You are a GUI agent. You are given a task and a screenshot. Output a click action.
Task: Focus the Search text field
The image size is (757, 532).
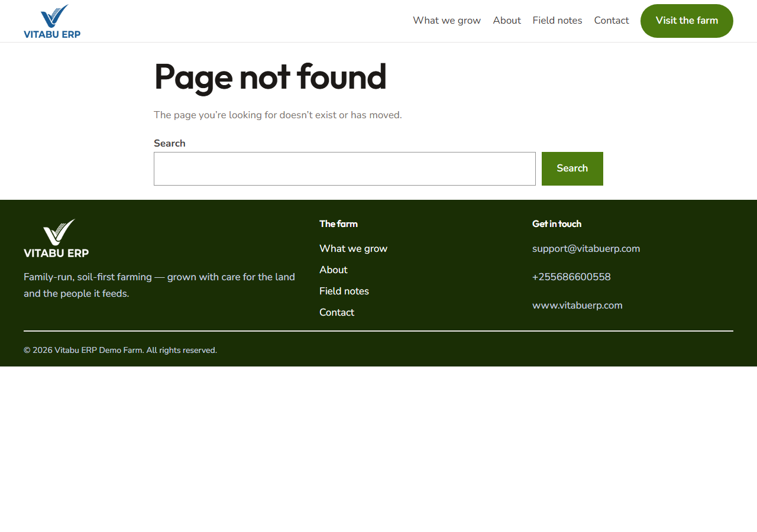345,168
